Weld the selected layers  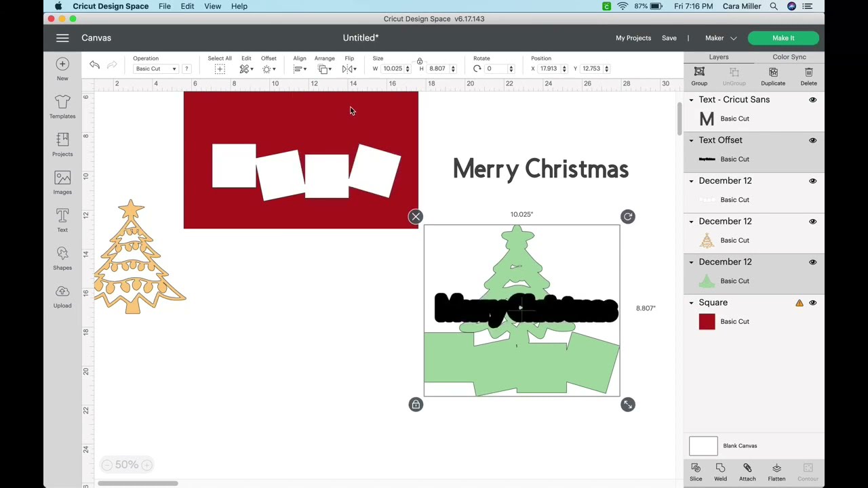(x=720, y=472)
